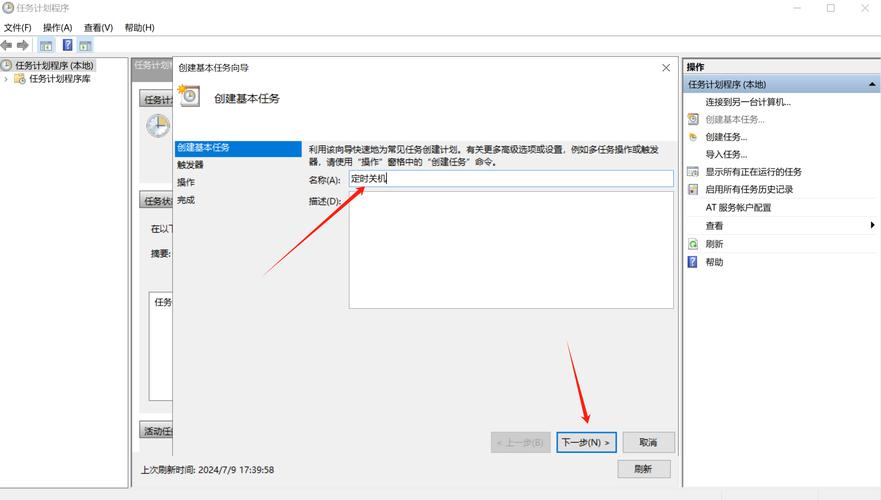Select the 触发器 wizard step
This screenshot has height=500, width=881.
190,165
